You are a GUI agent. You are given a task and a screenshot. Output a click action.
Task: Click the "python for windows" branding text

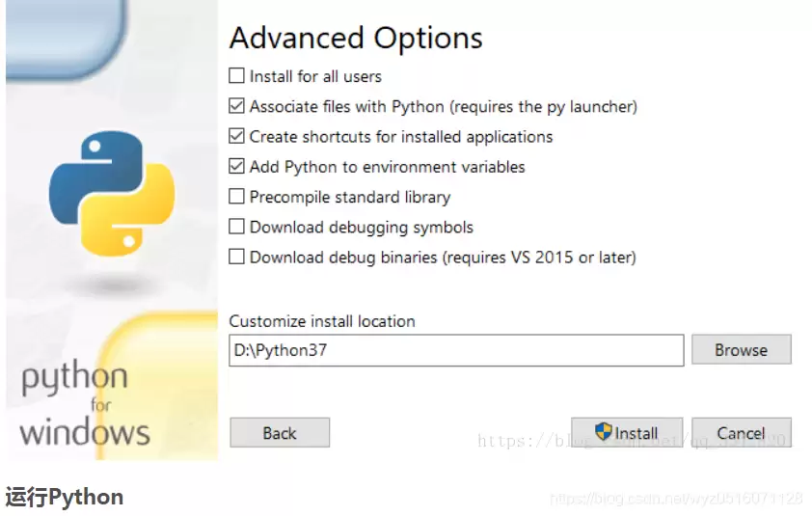tap(85, 404)
